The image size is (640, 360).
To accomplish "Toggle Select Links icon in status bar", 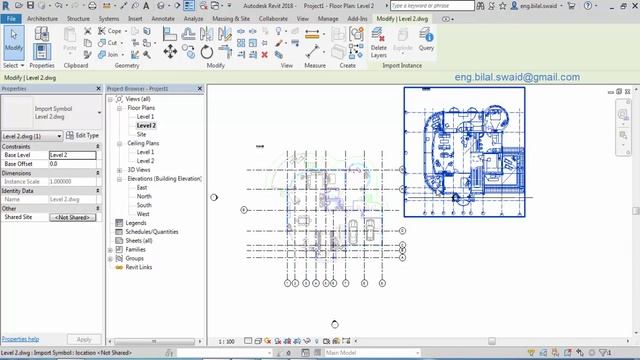I will (x=531, y=353).
